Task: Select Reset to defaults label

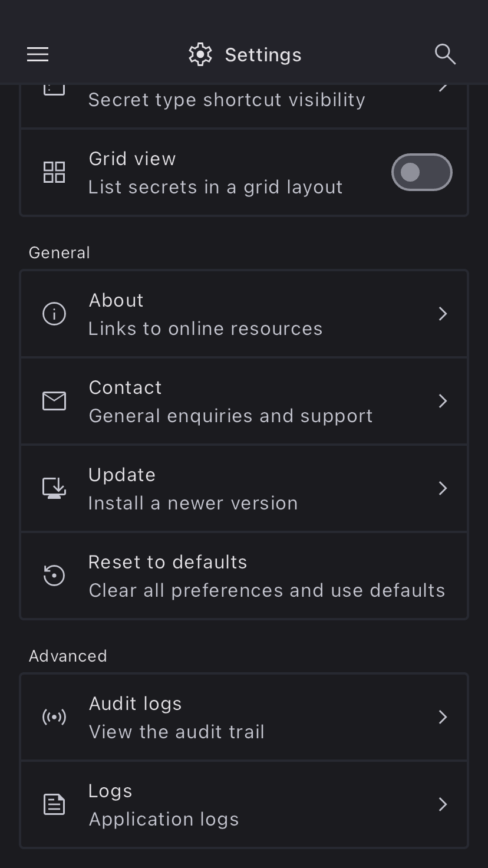Action: tap(168, 562)
